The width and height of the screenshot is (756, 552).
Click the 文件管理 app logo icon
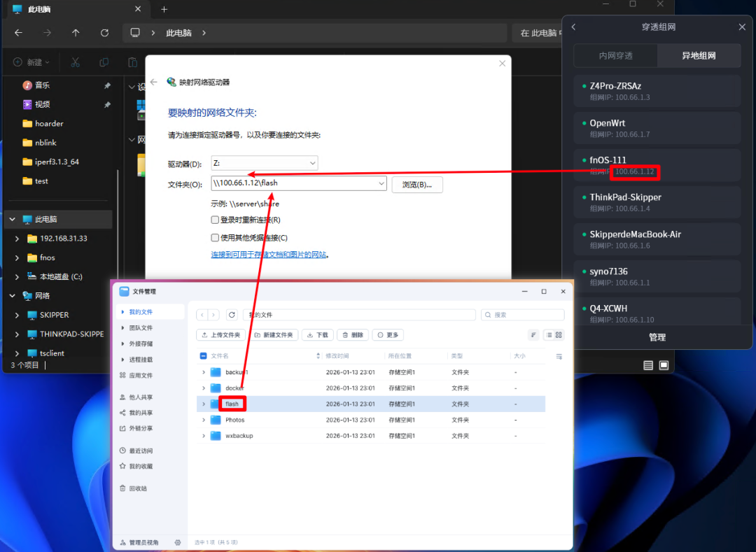click(x=124, y=291)
